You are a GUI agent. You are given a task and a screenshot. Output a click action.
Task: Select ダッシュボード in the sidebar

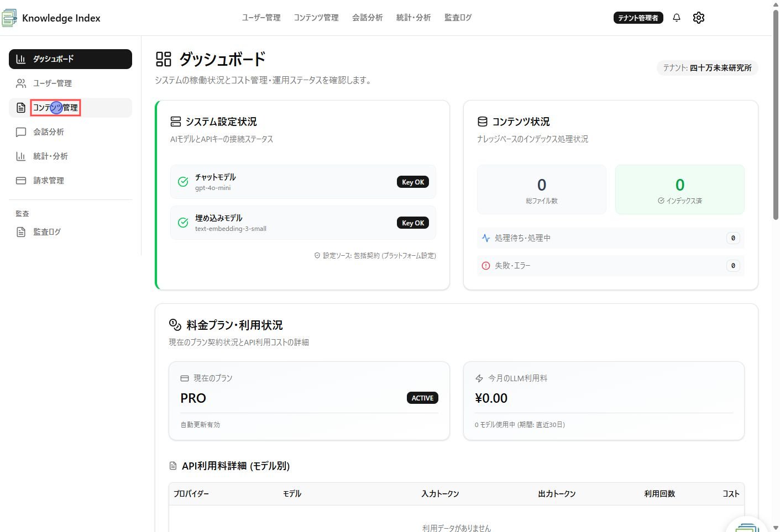point(70,59)
